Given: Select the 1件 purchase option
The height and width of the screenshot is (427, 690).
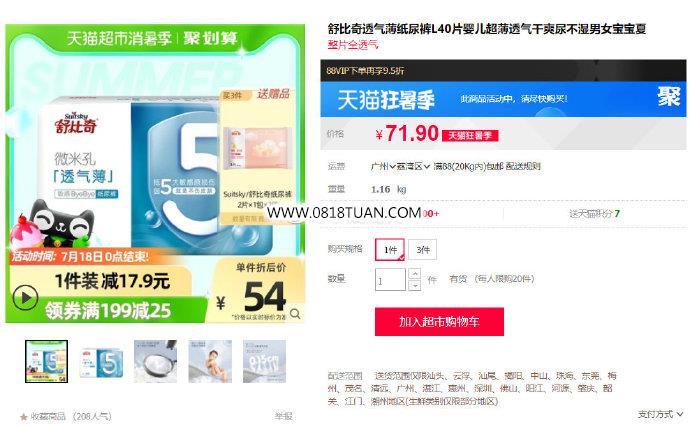Looking at the screenshot, I should click(390, 250).
